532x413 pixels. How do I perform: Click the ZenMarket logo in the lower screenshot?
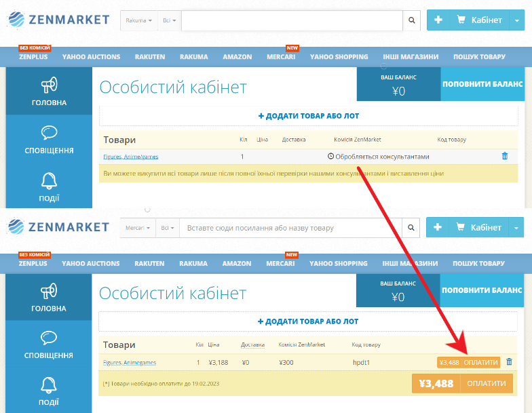(x=58, y=227)
